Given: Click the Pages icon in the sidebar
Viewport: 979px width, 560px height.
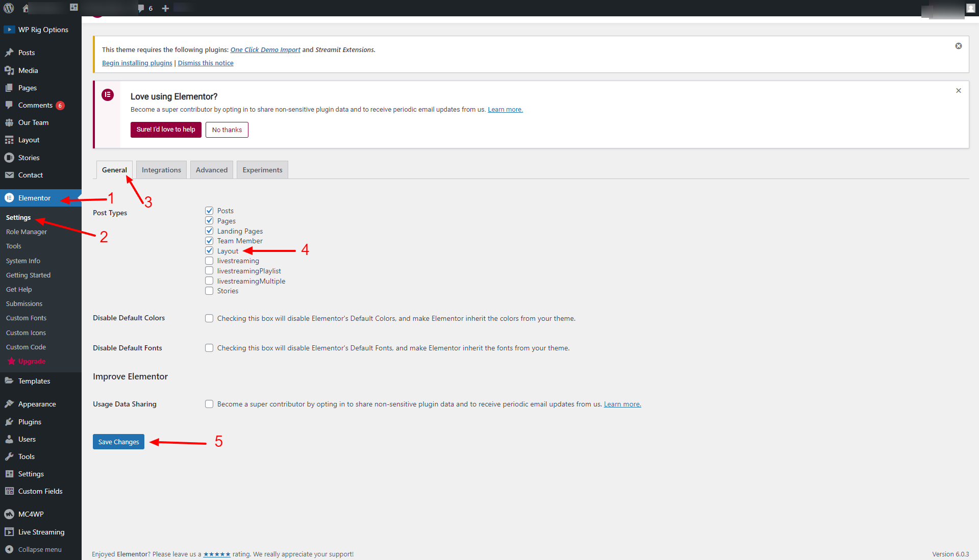Looking at the screenshot, I should point(9,88).
